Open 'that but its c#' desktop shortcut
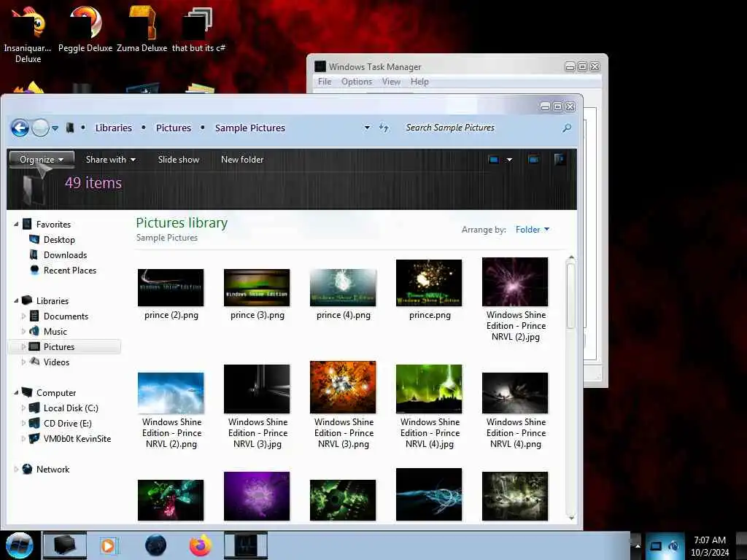The width and height of the screenshot is (747, 560). 198,29
